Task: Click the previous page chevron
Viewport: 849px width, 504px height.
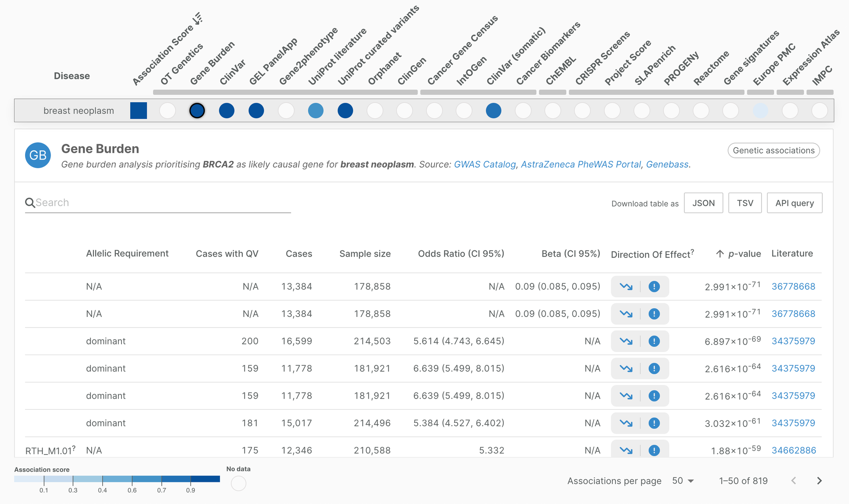Action: click(793, 481)
